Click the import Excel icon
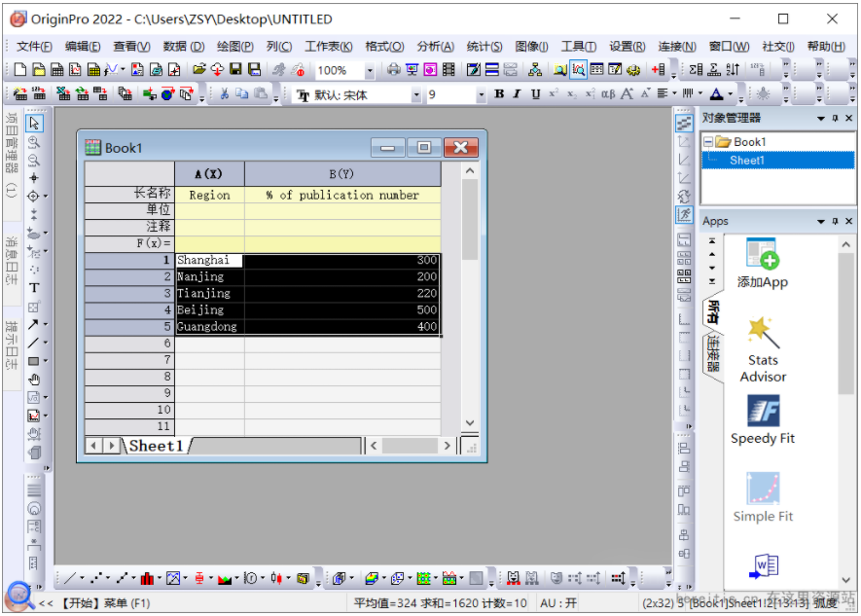This screenshot has height=616, width=861. point(63,93)
